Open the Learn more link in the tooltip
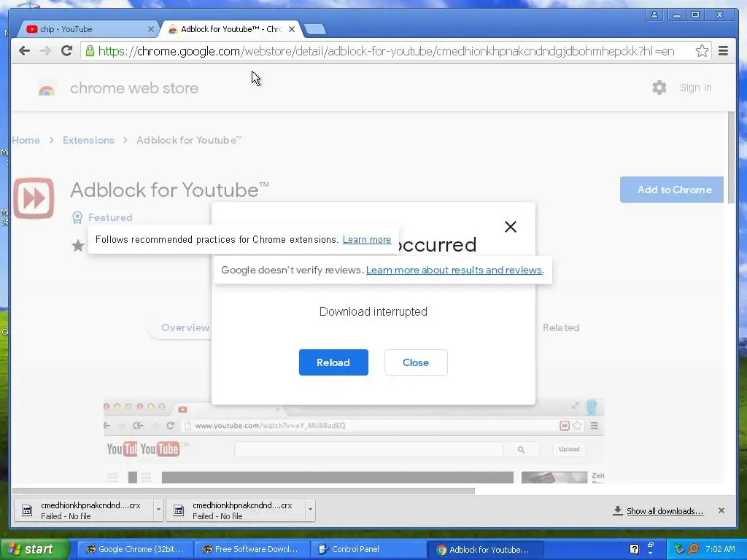Viewport: 747px width, 560px height. click(x=367, y=239)
